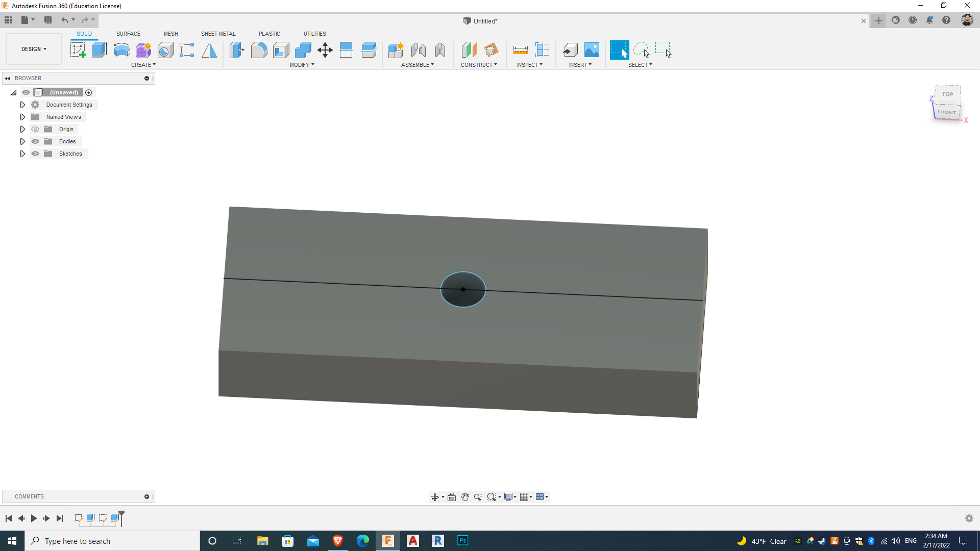Click the Rectangular Pattern icon
Viewport: 980px width, 551px height.
[187, 50]
